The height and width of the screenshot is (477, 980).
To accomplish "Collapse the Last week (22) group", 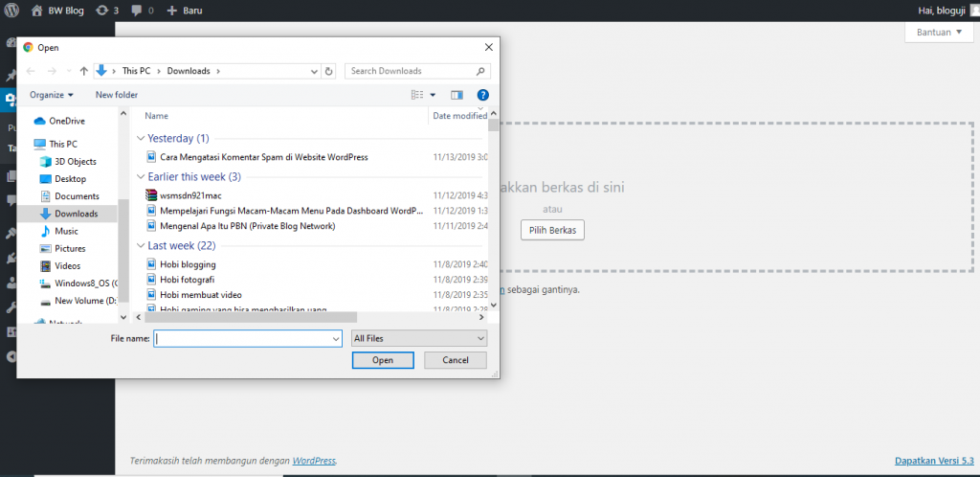I will click(141, 246).
